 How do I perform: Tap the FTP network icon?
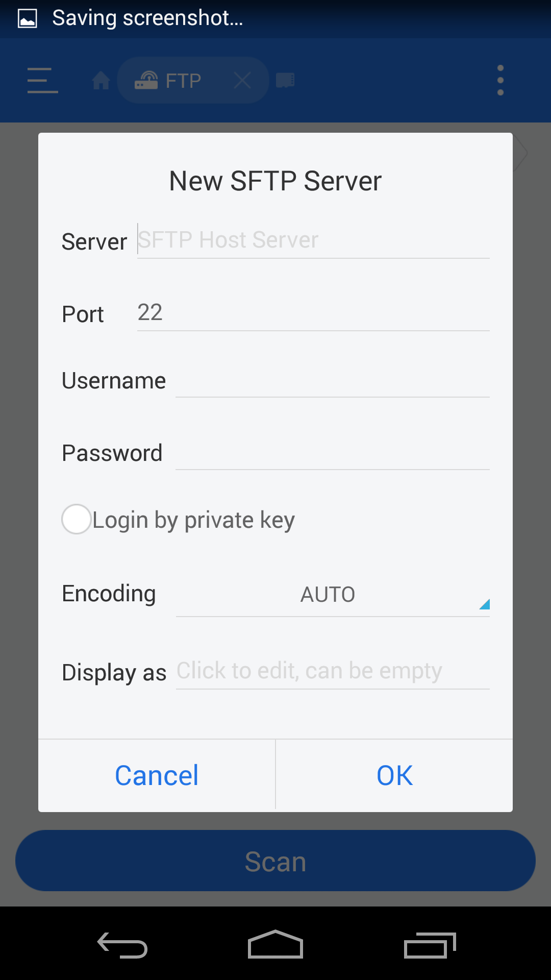[x=146, y=81]
